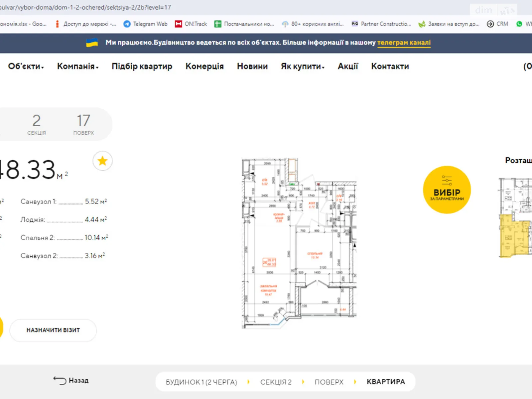Image resolution: width=532 pixels, height=399 pixels.
Task: Follow the телеграм каналі link
Action: 404,43
